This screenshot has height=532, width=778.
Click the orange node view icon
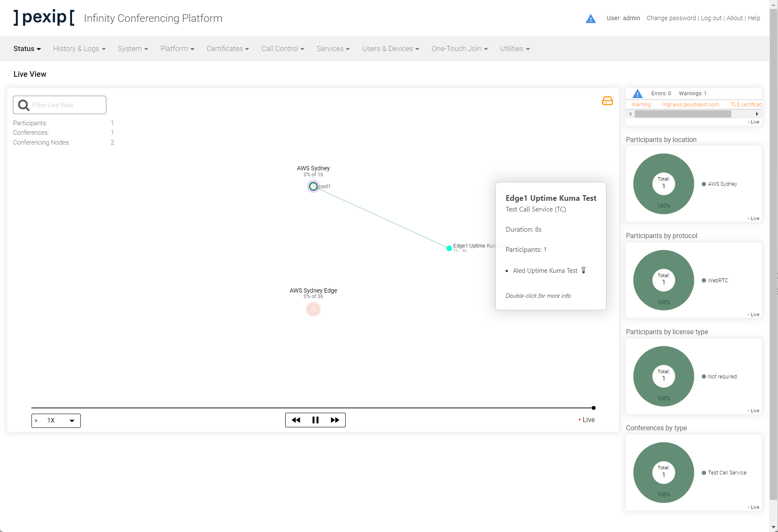tap(607, 101)
